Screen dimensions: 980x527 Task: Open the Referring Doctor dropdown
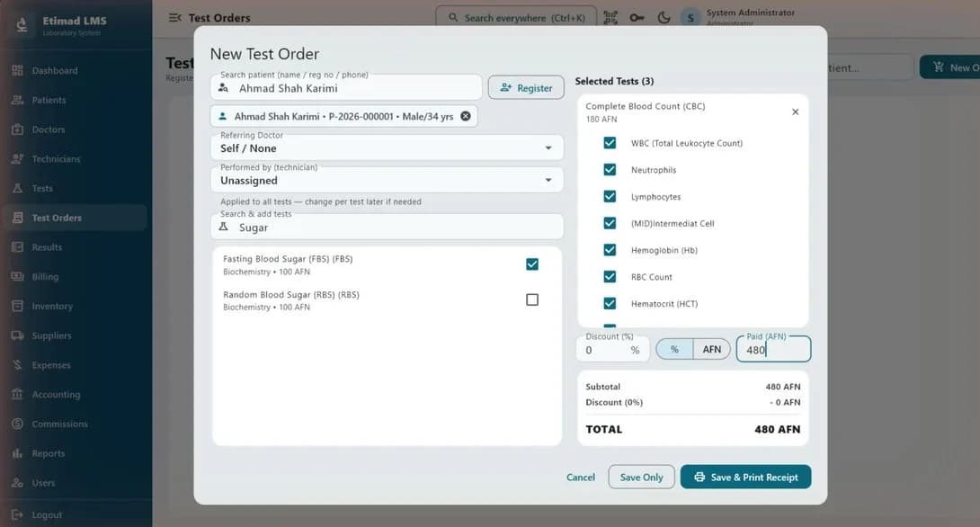(387, 148)
